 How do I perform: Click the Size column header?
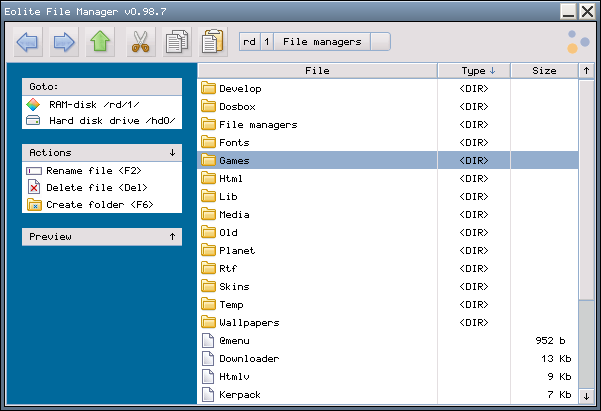pyautogui.click(x=544, y=71)
